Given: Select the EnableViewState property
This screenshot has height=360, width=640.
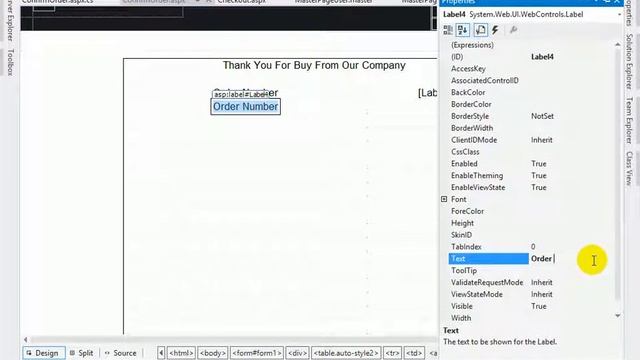Looking at the screenshot, I should click(x=478, y=187).
